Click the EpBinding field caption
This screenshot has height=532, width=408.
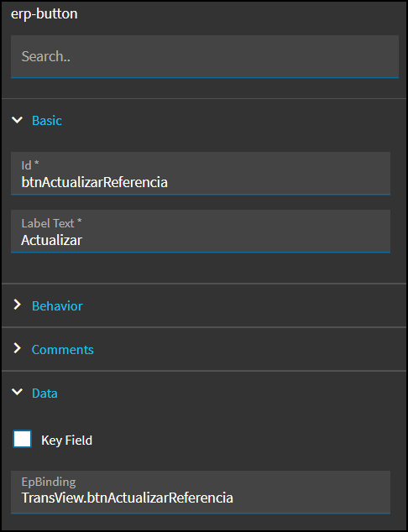coord(49,482)
